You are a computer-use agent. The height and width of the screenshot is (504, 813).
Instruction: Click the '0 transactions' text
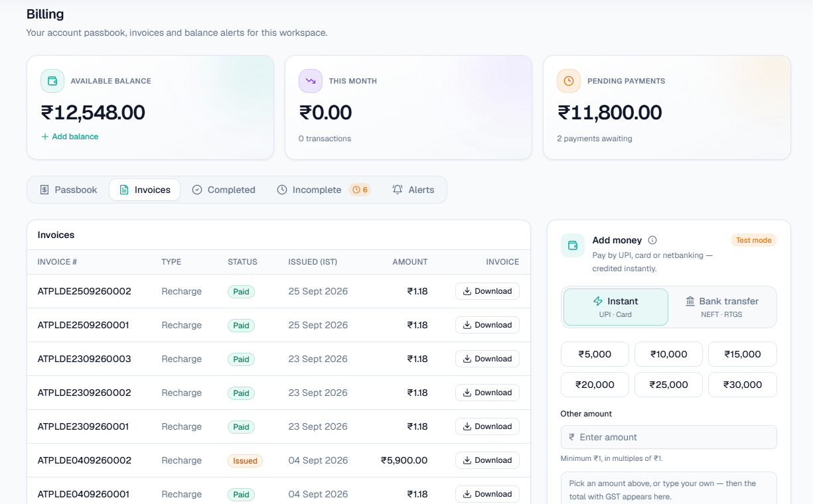[x=325, y=139]
